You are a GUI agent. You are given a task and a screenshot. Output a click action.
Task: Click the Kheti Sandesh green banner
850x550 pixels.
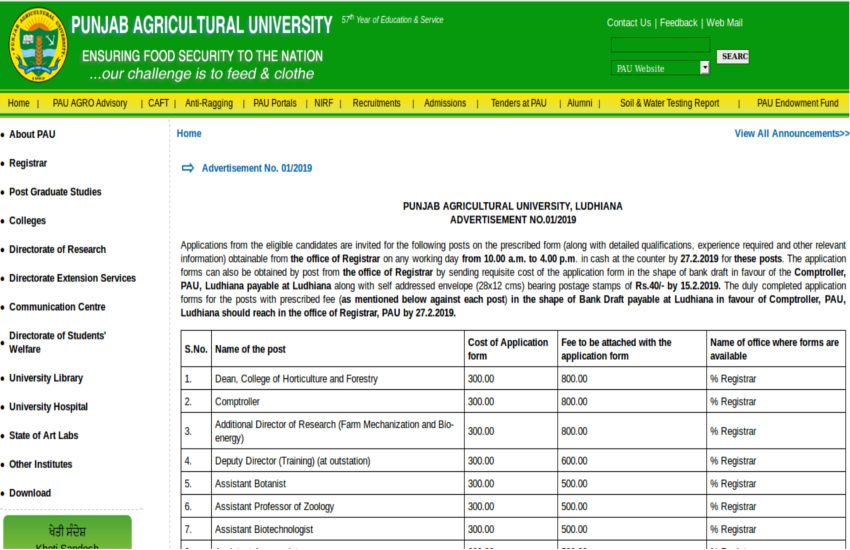(68, 533)
